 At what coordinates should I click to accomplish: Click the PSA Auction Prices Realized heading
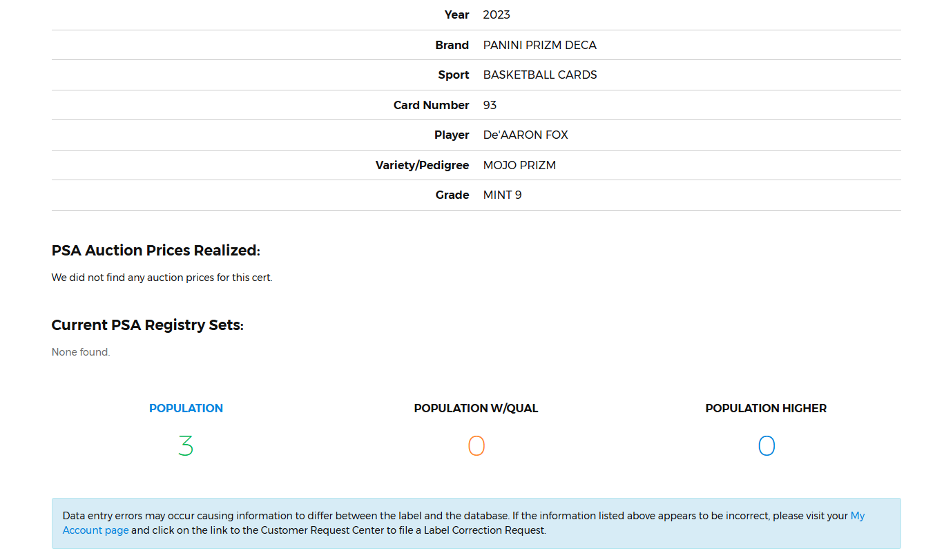point(156,251)
